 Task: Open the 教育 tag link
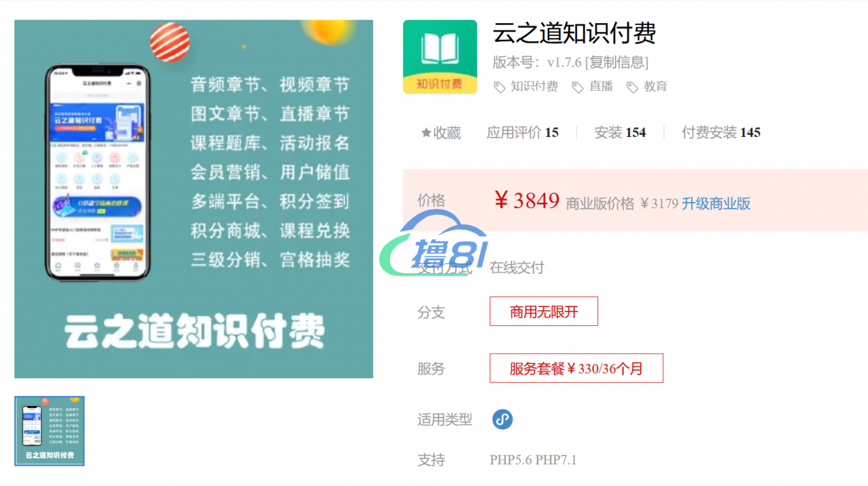655,87
